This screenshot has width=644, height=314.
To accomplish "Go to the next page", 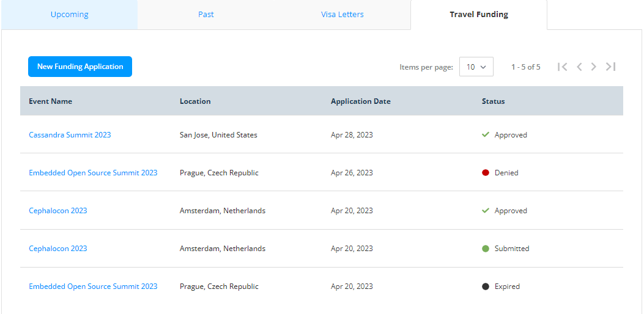I will pos(594,67).
